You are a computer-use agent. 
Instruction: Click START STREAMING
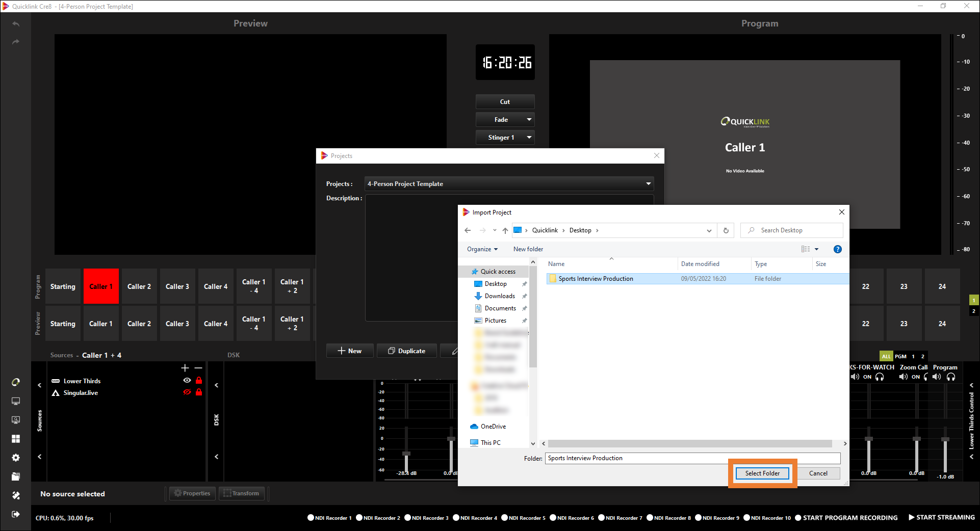coord(941,517)
